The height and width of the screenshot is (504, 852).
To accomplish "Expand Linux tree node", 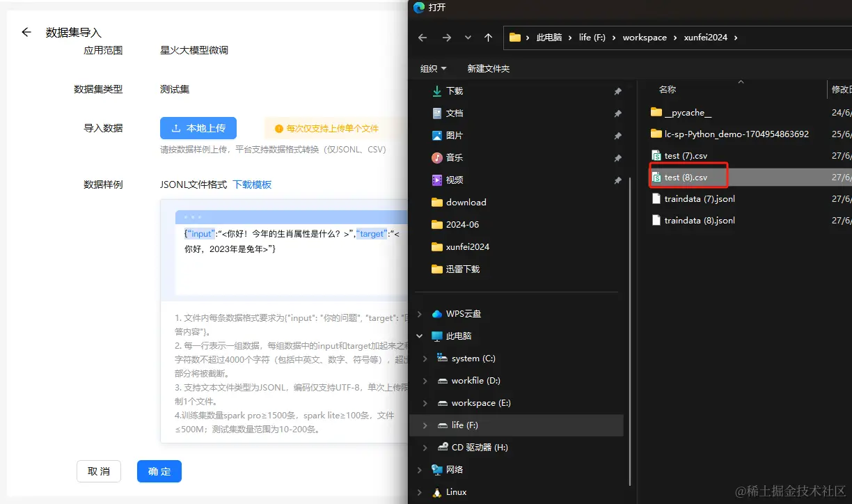I will click(x=419, y=492).
